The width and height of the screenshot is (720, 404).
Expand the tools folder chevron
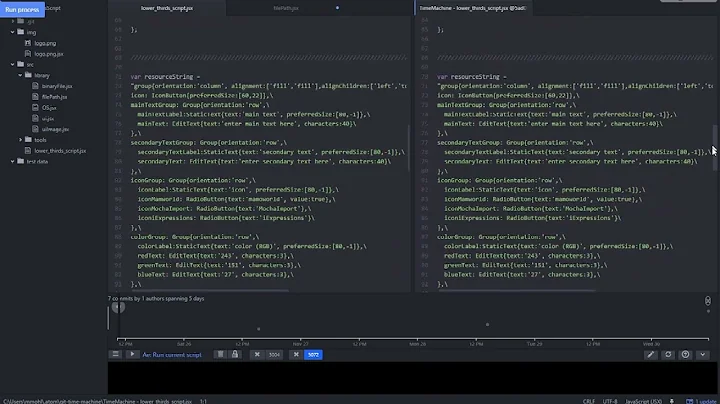tap(20, 140)
